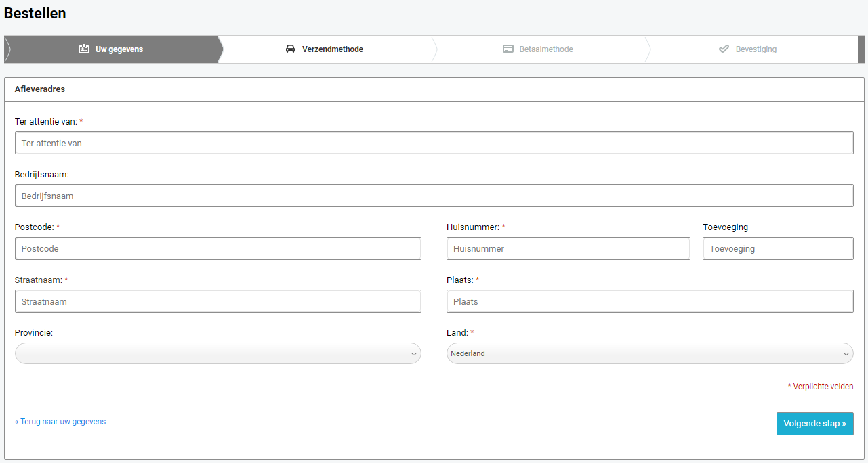Click the checkmark icon beside Bevestiging
Viewport: 868px width, 463px height.
(x=724, y=49)
